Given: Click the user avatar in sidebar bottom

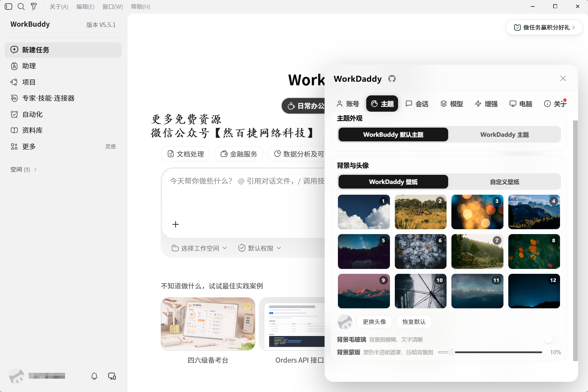Looking at the screenshot, I should (x=16, y=376).
